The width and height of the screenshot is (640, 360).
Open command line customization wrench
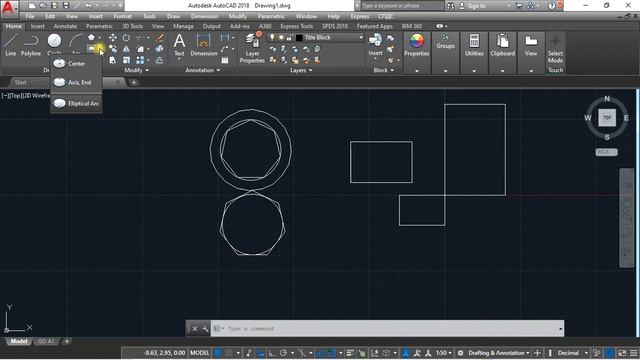(205, 329)
